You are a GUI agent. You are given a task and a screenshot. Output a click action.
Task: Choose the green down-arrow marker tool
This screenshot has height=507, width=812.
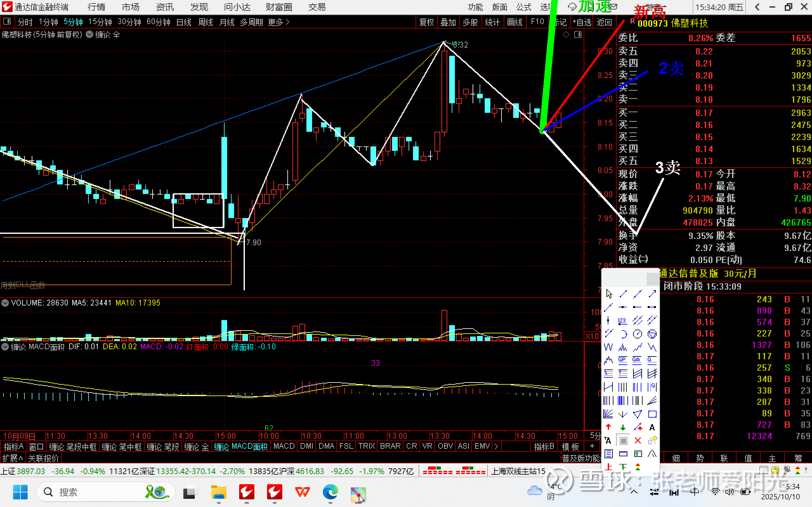[623, 427]
